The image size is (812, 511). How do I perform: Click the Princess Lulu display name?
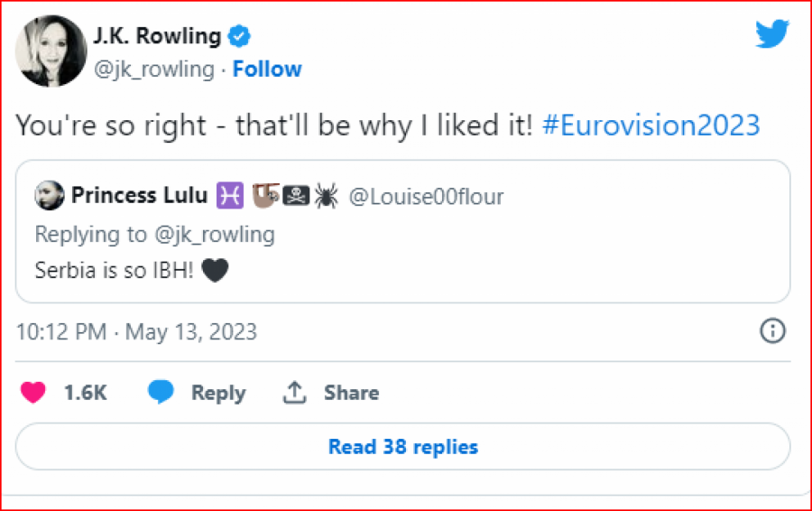tap(139, 195)
